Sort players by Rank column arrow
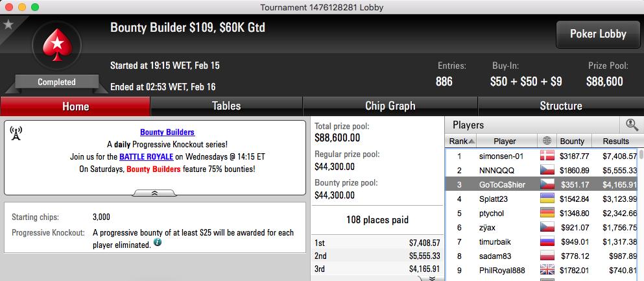The height and width of the screenshot is (281, 644). [x=471, y=141]
